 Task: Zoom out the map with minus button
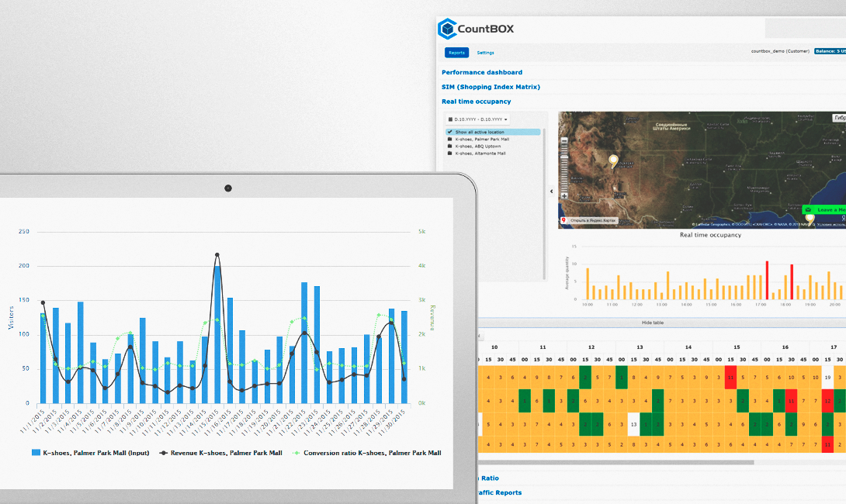(564, 140)
